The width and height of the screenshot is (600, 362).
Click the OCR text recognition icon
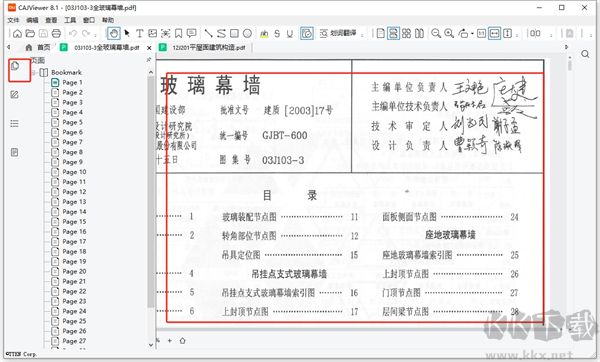(166, 34)
